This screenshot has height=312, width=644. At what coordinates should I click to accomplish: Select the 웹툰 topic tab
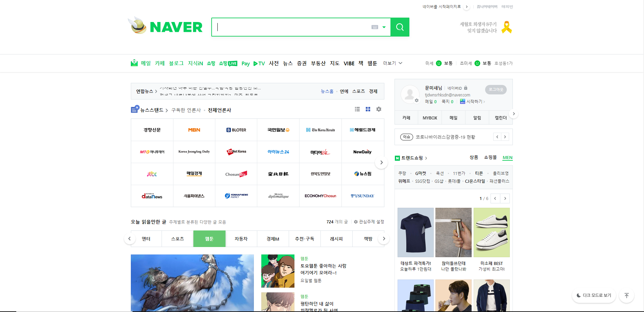click(x=209, y=239)
